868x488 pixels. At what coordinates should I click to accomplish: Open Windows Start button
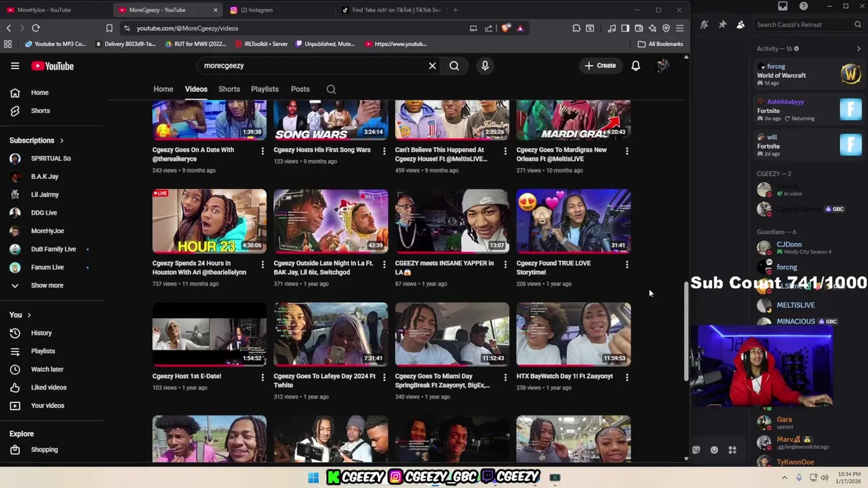(x=313, y=478)
